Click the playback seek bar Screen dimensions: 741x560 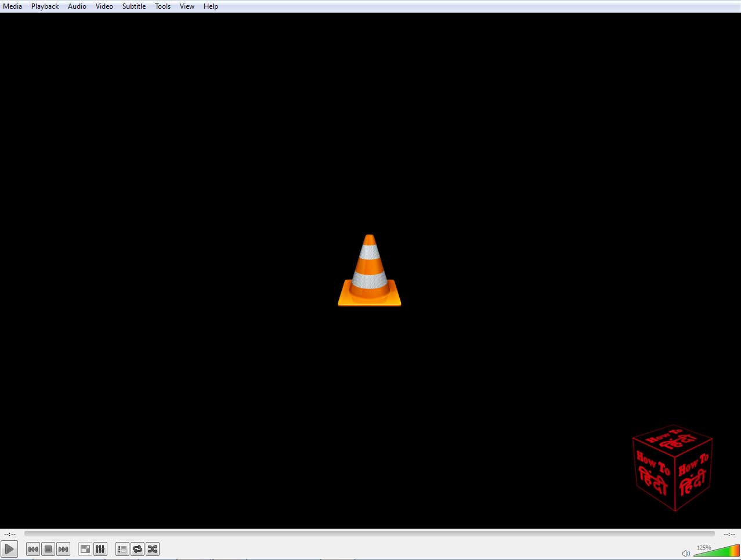(x=370, y=533)
